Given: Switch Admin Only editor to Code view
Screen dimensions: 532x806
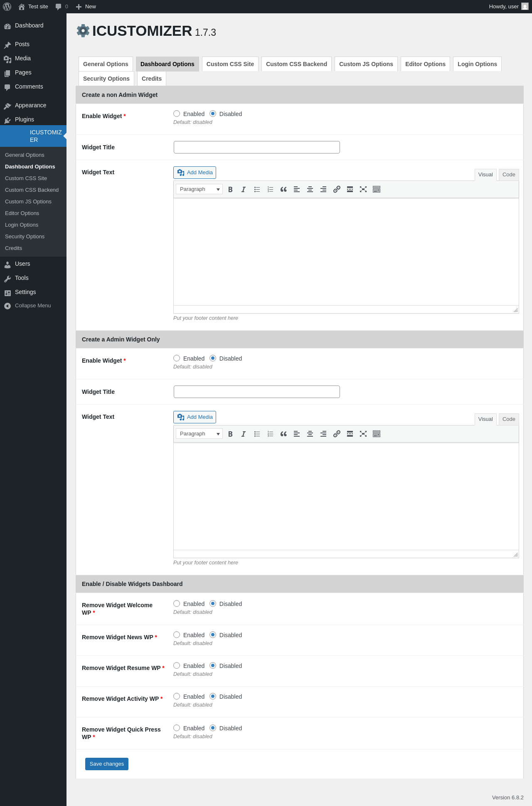Looking at the screenshot, I should coord(509,419).
